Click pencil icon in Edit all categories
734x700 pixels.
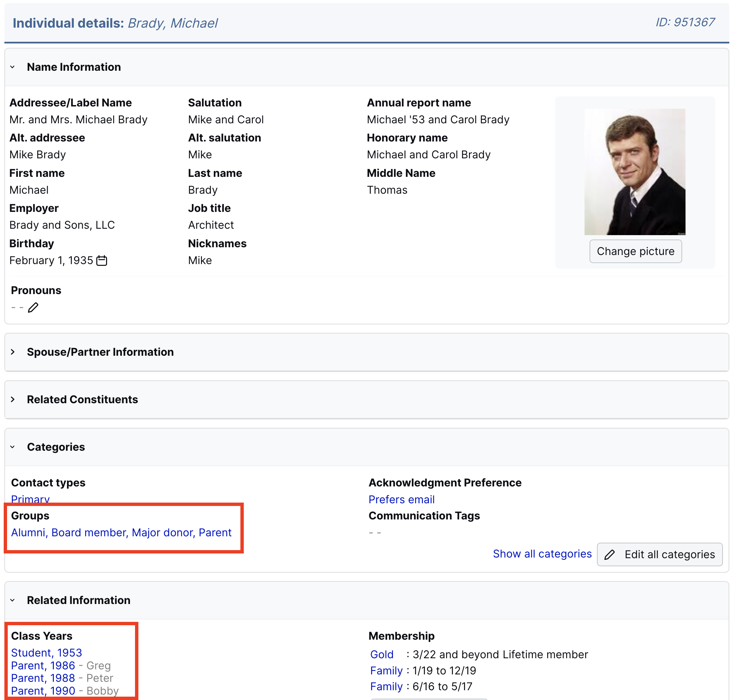[x=609, y=554]
